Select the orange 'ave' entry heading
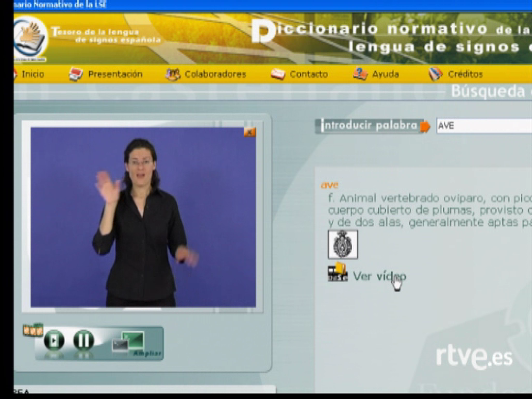 coord(330,185)
